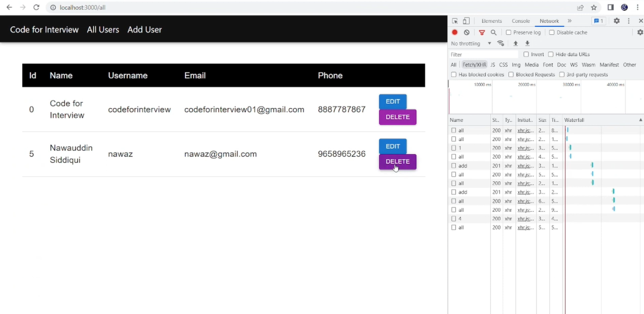This screenshot has height=314, width=644.
Task: Open the network request filter icon
Action: point(482,32)
